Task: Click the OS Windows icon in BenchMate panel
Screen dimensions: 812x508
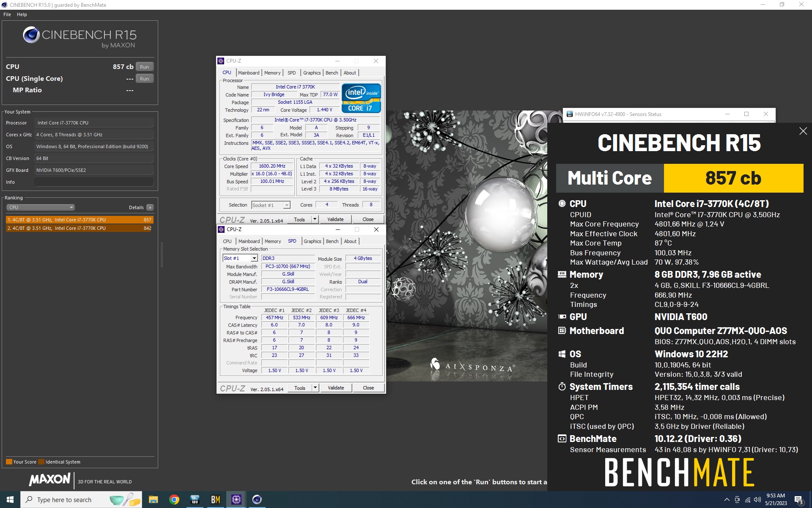Action: [x=562, y=354]
